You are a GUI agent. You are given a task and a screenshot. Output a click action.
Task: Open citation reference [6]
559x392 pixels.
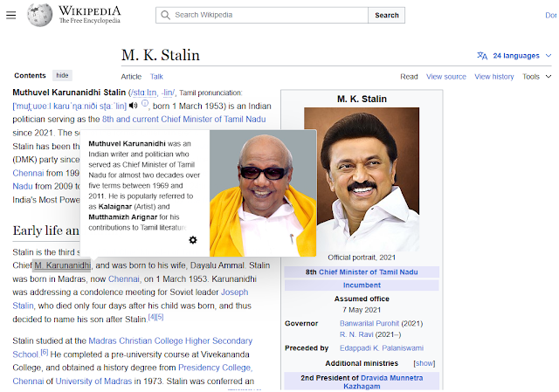point(45,352)
